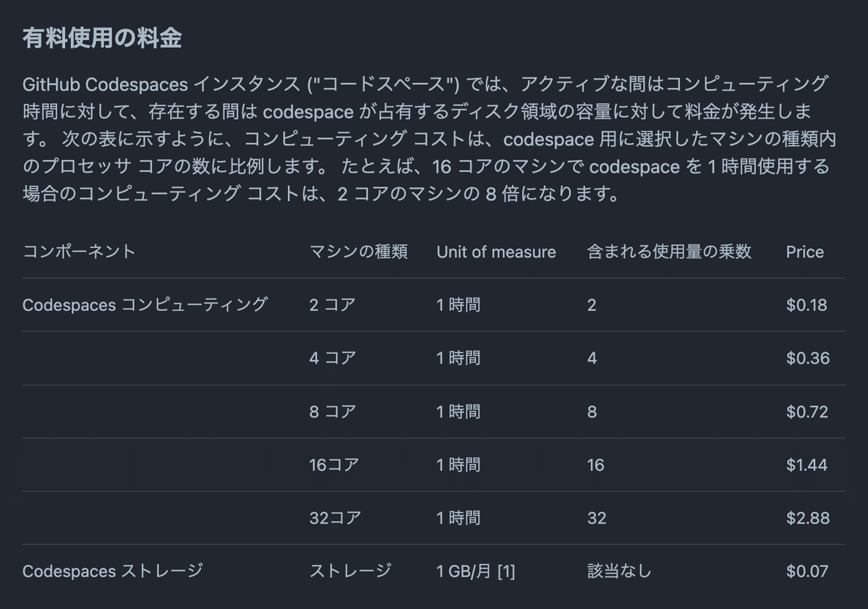The width and height of the screenshot is (868, 609).
Task: Click the "マシンの種類" column header
Action: (x=358, y=252)
